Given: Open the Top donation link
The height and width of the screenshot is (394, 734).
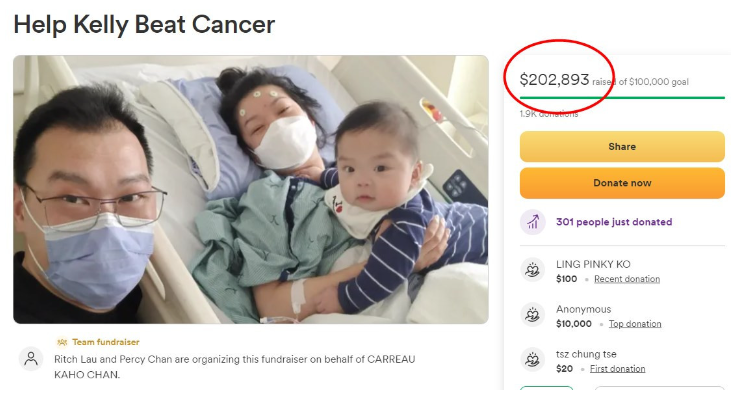Looking at the screenshot, I should [x=635, y=324].
